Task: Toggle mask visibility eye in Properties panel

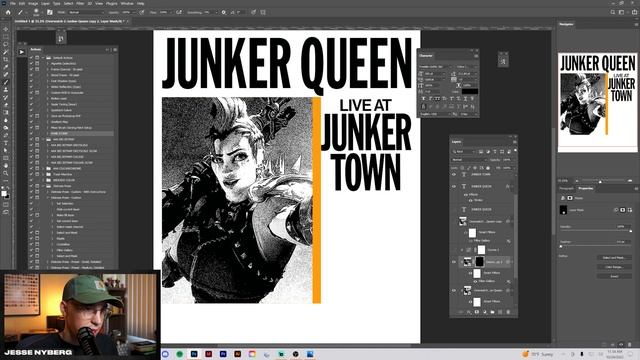Action: (621, 344)
